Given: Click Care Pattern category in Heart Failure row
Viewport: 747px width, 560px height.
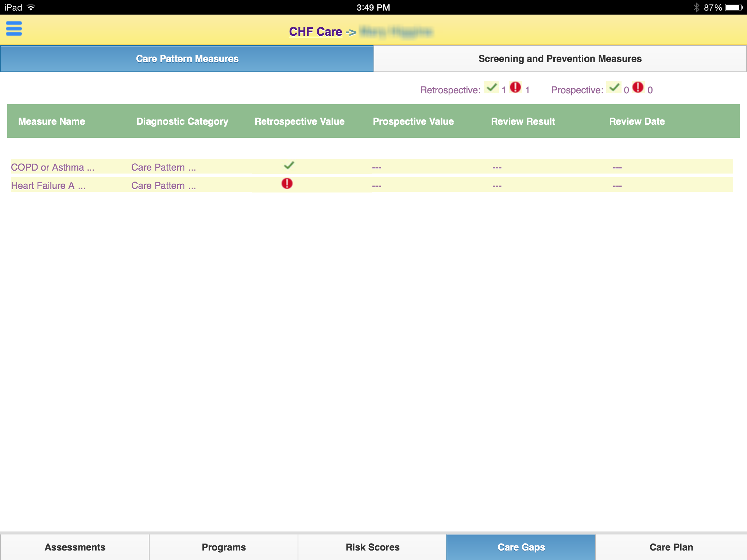Looking at the screenshot, I should tap(163, 186).
